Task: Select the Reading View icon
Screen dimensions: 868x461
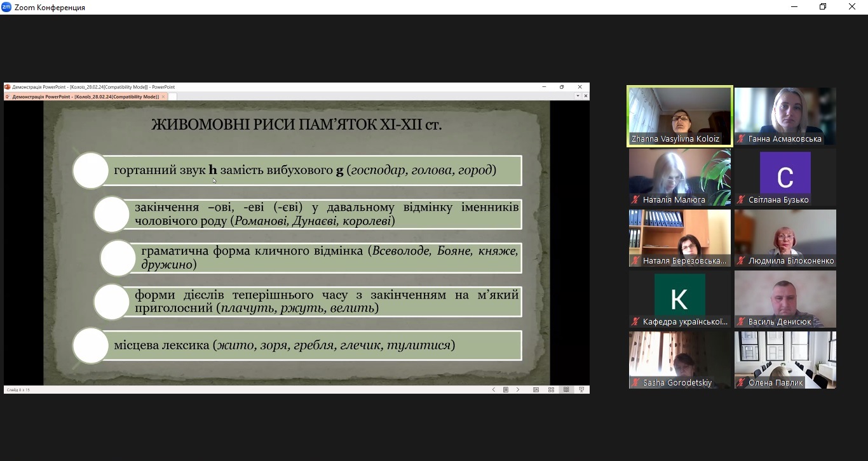Action: (566, 390)
